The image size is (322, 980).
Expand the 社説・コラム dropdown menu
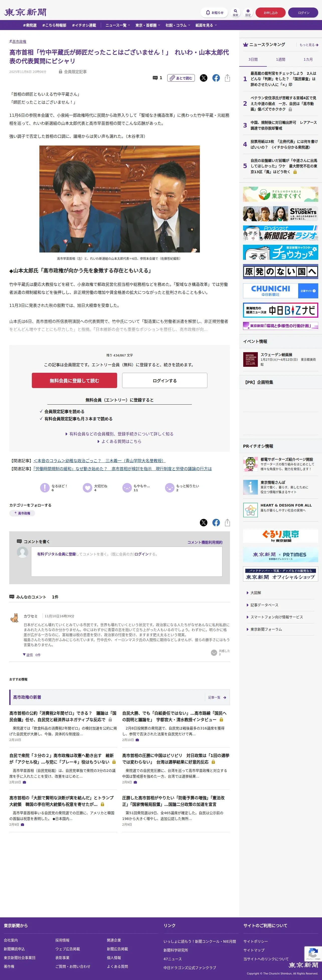point(178,25)
